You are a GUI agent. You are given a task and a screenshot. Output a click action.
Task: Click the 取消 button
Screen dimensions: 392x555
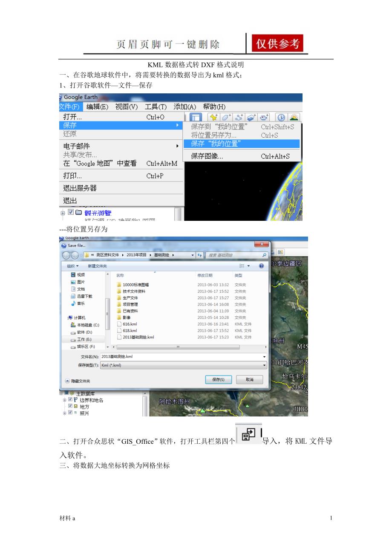[249, 379]
